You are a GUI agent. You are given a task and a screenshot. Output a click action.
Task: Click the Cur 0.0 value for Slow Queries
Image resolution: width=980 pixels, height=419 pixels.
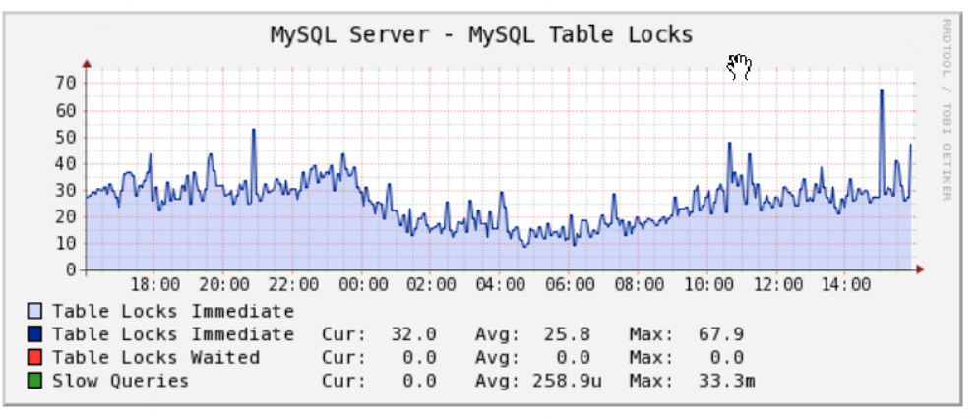(419, 381)
